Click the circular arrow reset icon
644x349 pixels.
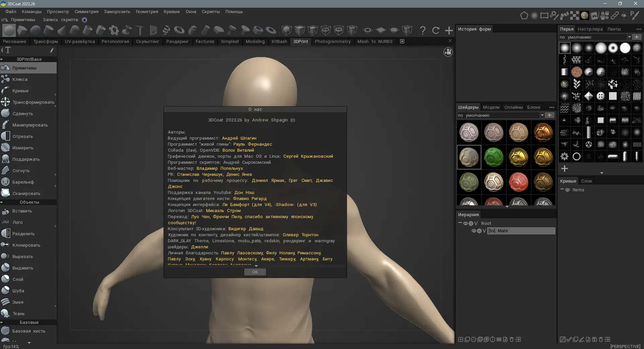click(436, 31)
